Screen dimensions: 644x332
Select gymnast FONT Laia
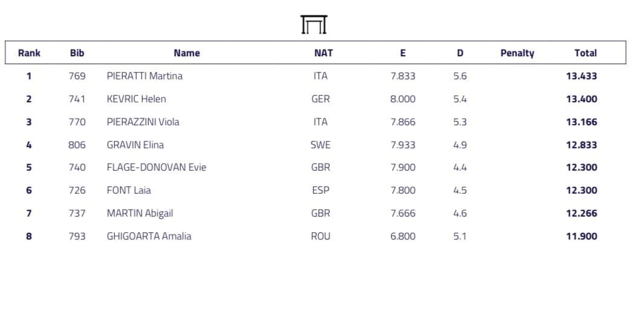[129, 190]
